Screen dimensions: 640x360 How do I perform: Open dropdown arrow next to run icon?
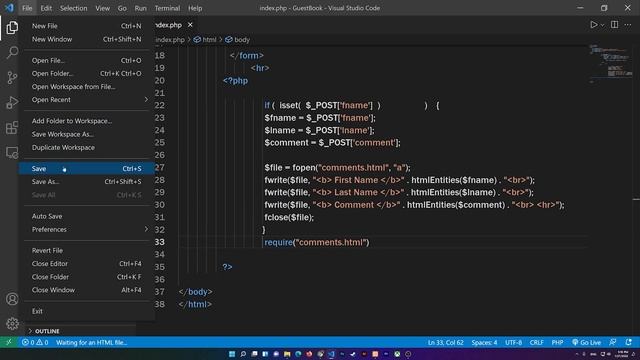602,25
